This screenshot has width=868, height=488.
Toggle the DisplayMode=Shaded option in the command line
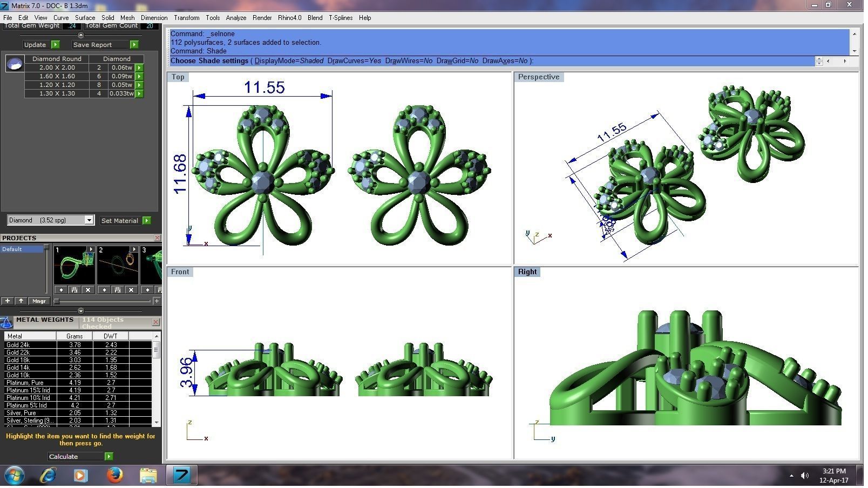pyautogui.click(x=290, y=61)
